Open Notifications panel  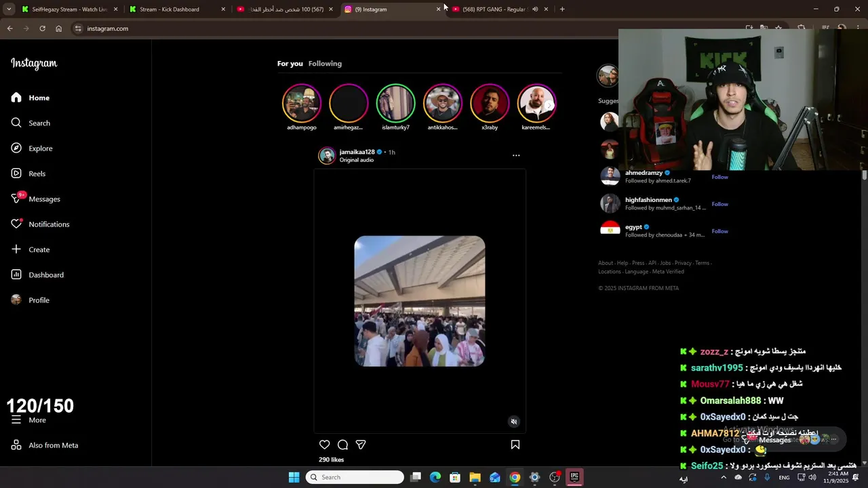pos(41,224)
